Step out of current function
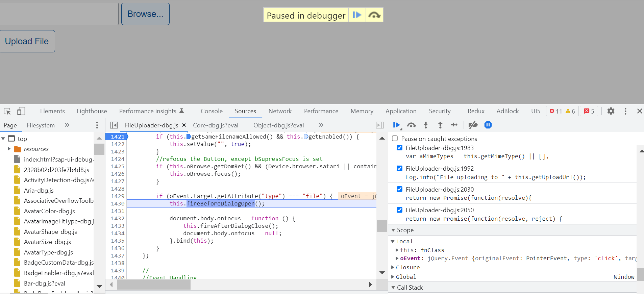This screenshot has width=644, height=294. (440, 125)
